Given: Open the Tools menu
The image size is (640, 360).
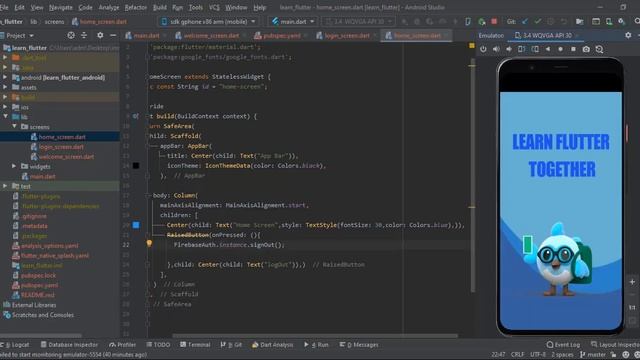Looking at the screenshot, I should [x=196, y=7].
